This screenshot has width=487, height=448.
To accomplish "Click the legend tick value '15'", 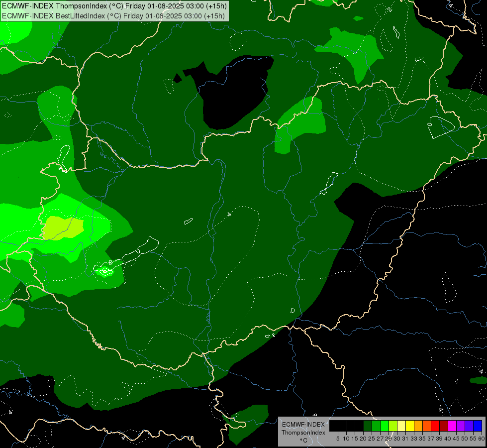I will coord(355,439).
